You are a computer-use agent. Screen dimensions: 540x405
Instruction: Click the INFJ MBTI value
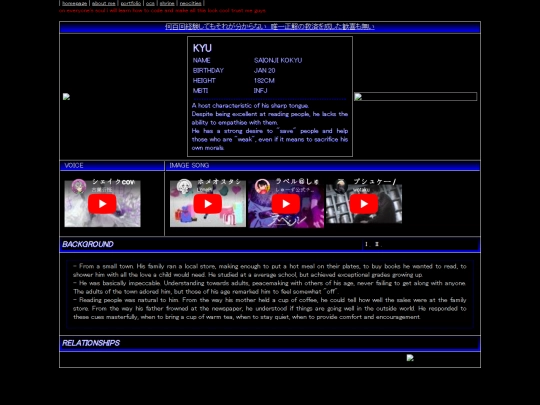click(x=260, y=91)
